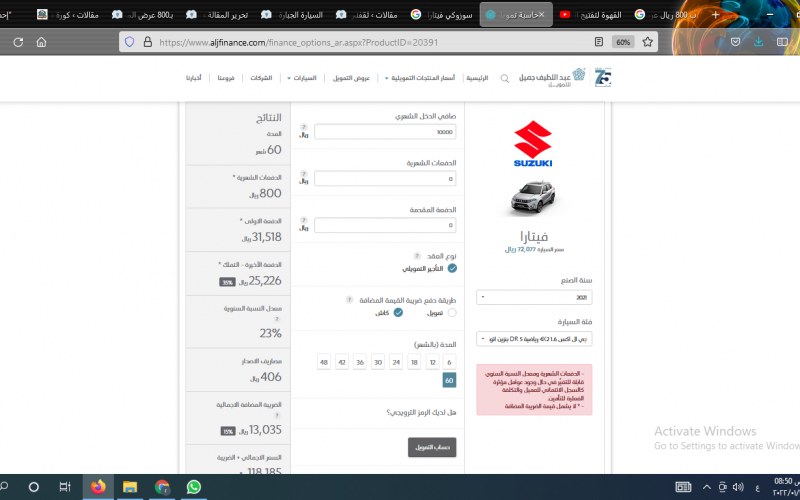Screen dimensions: 800x500
Task: Close the active حاسبة تمويل tab
Action: [x=542, y=15]
